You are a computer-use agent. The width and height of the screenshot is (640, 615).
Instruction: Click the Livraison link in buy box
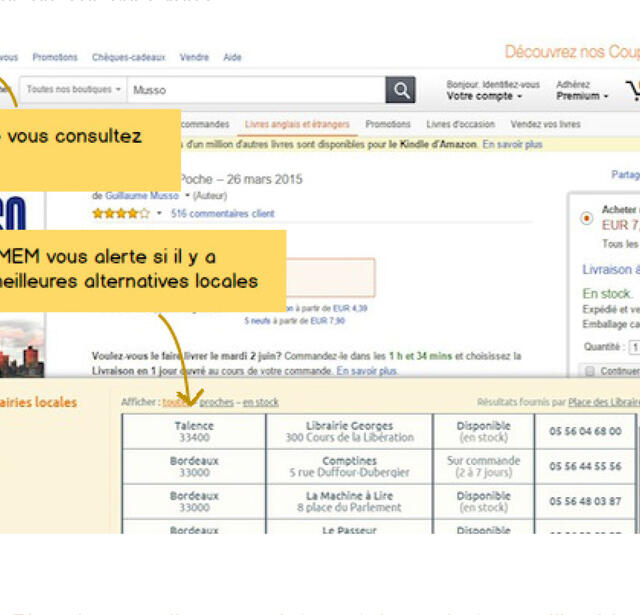[x=611, y=270]
